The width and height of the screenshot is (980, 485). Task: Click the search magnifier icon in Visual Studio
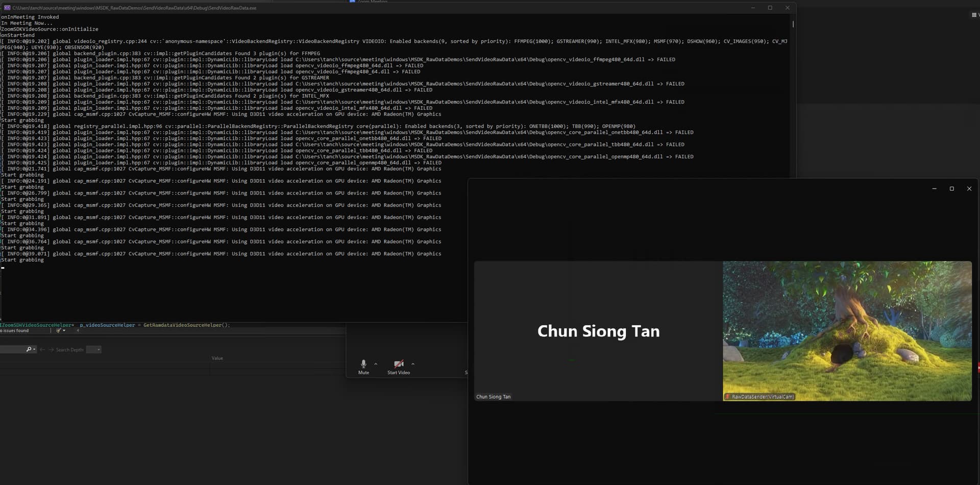click(29, 350)
